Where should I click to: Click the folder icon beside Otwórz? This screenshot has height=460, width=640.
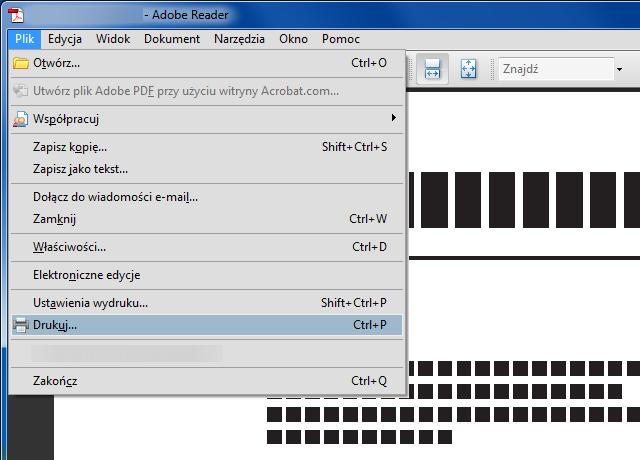(20, 63)
